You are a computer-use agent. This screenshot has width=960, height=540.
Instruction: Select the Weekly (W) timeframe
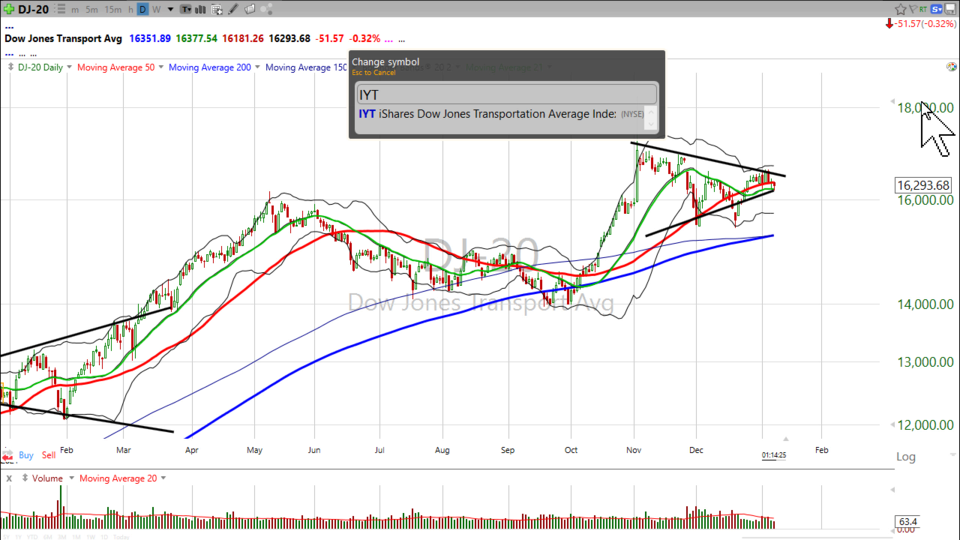pos(156,9)
